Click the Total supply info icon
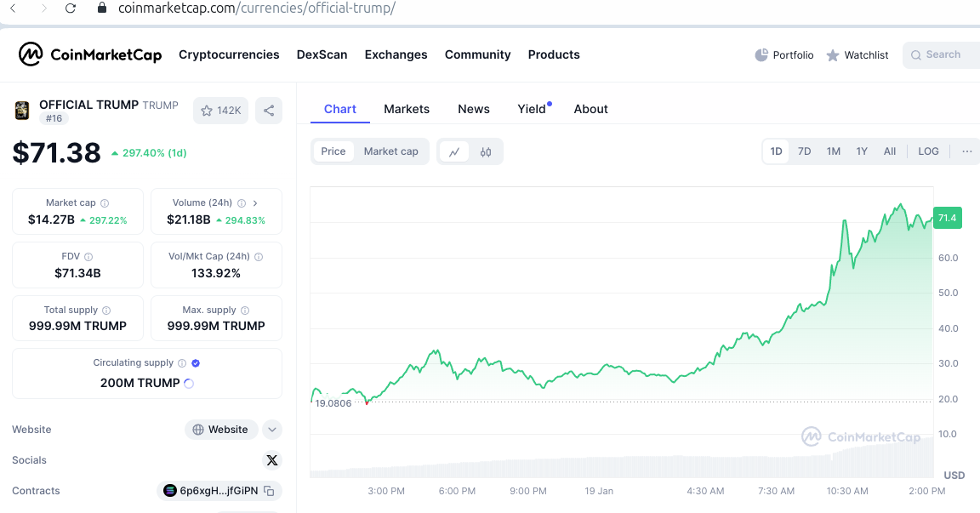980x513 pixels. [106, 311]
